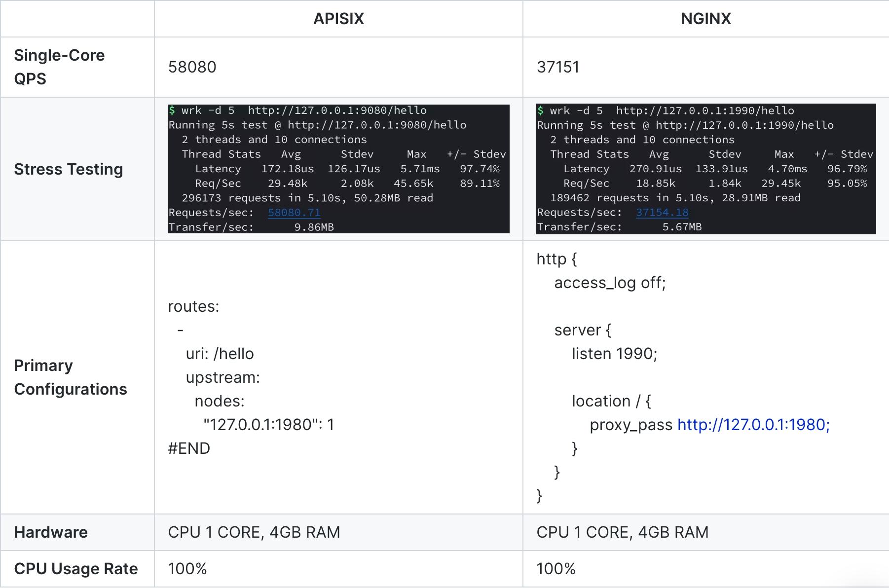Select the NGINX QPS value 37151

tap(558, 67)
